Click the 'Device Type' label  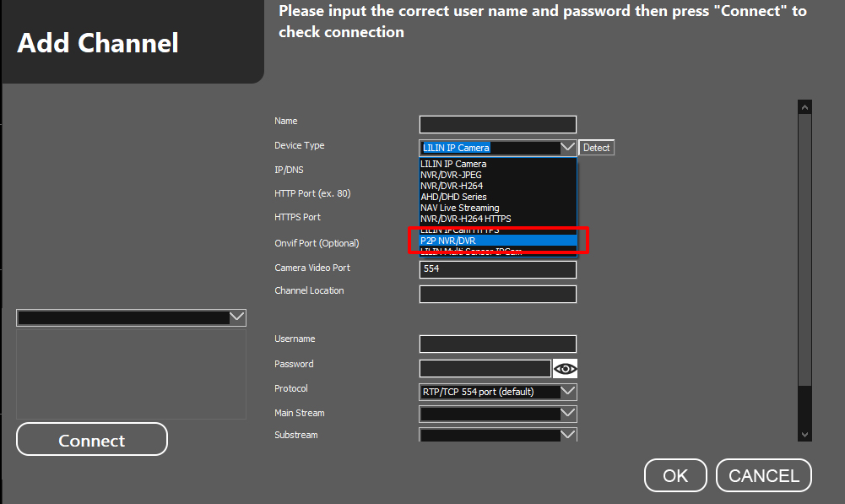[299, 145]
